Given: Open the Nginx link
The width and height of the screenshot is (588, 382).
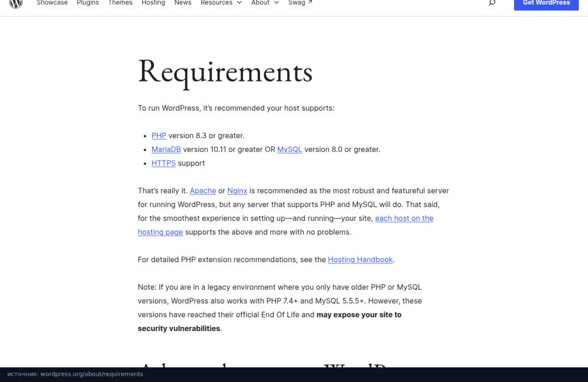Looking at the screenshot, I should tap(237, 191).
